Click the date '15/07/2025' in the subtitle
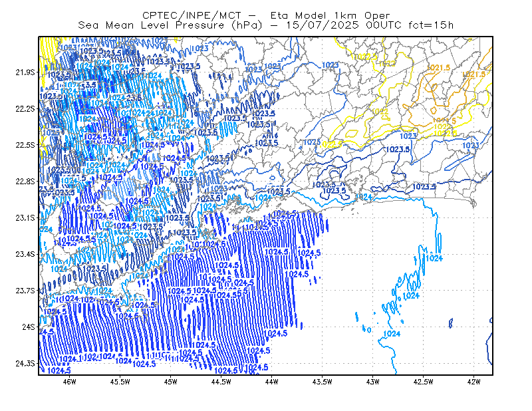532x411 pixels. click(322, 25)
